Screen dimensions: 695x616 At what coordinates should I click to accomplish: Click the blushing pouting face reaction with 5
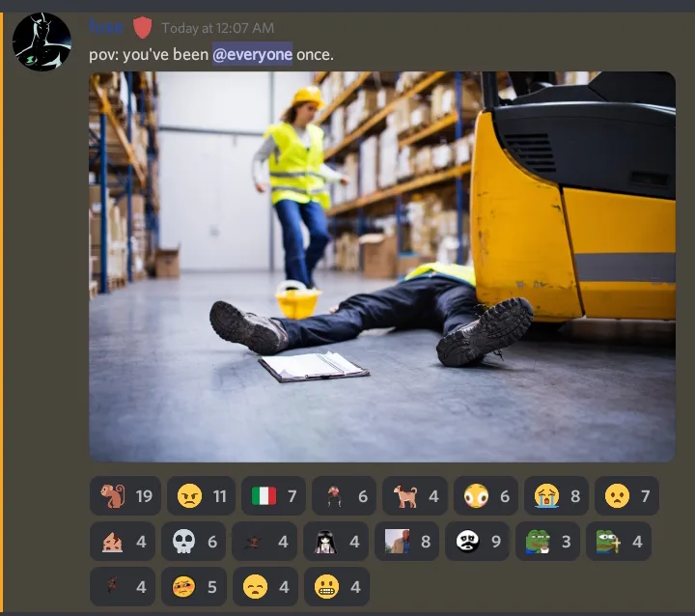(x=194, y=586)
